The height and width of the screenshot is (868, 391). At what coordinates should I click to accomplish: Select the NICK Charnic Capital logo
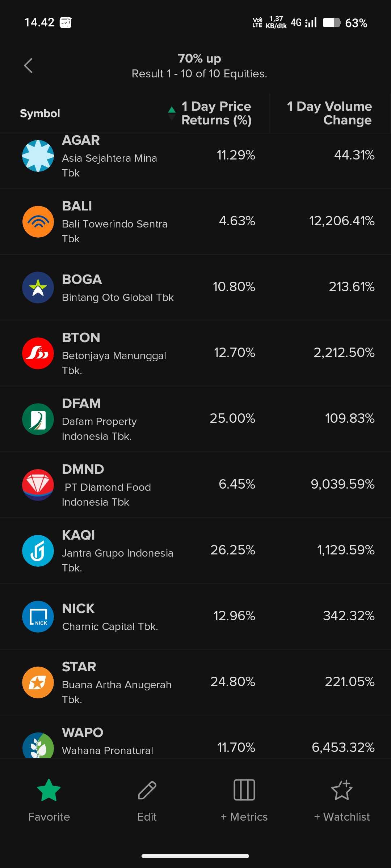point(38,617)
